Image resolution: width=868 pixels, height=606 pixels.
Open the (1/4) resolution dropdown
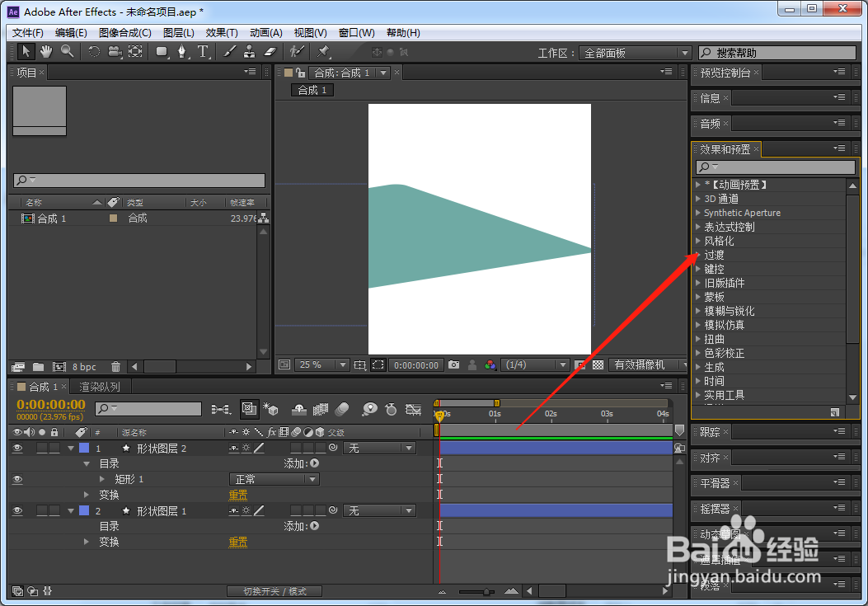coord(535,365)
